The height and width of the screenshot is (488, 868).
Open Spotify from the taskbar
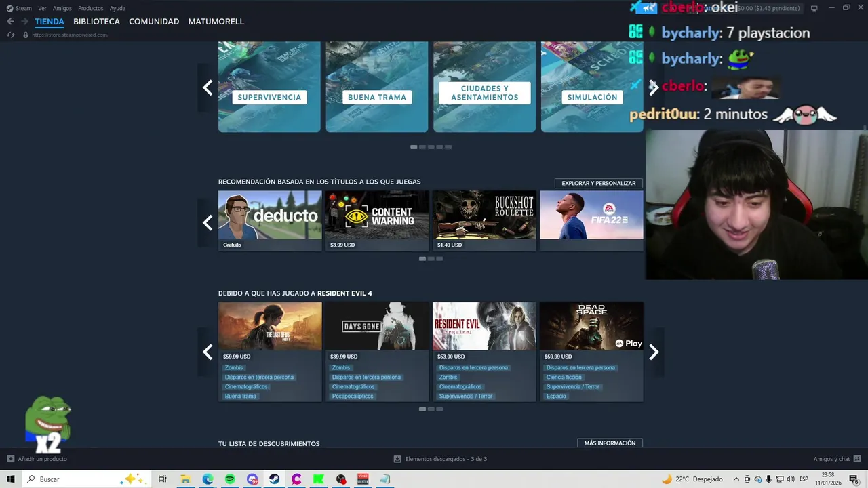(x=230, y=479)
